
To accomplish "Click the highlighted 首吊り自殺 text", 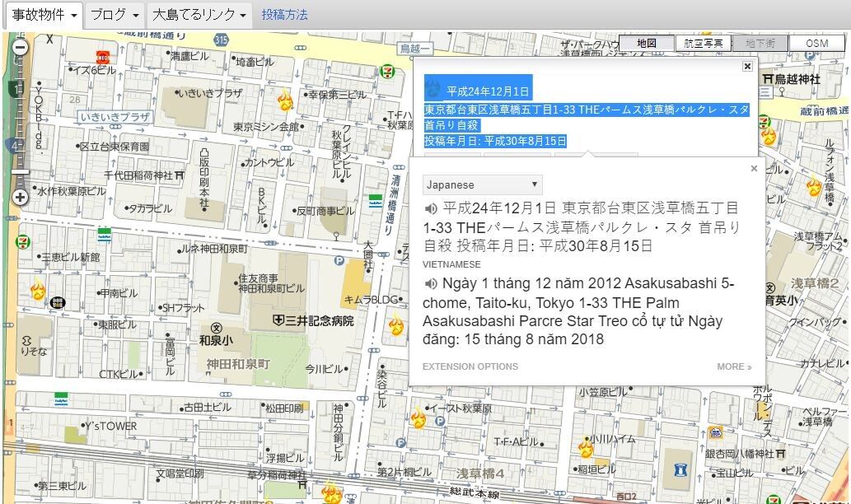I will point(451,125).
